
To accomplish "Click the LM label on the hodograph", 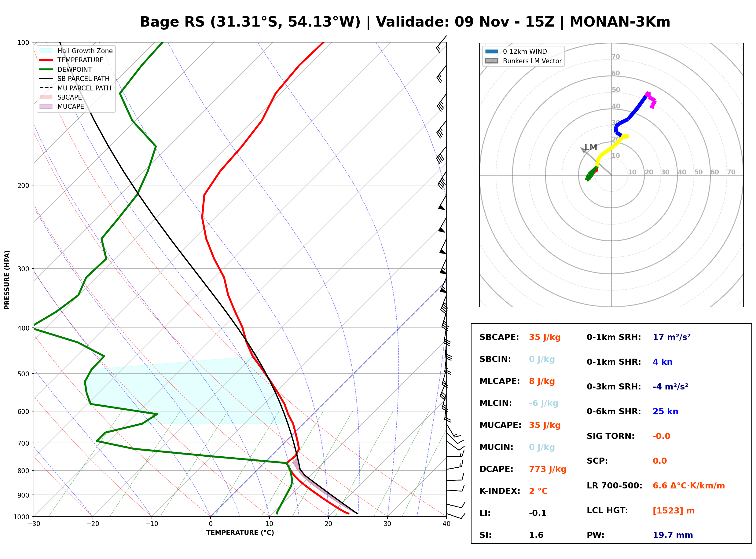I will 591,148.
